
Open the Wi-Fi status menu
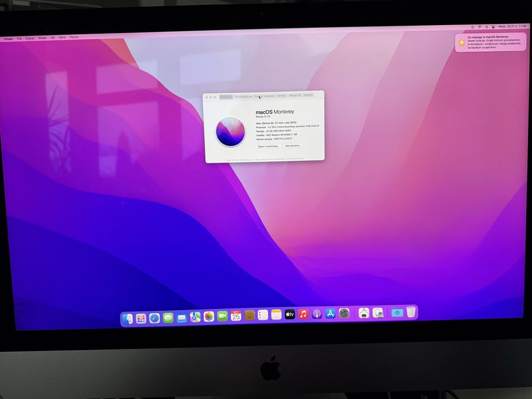[x=480, y=27]
